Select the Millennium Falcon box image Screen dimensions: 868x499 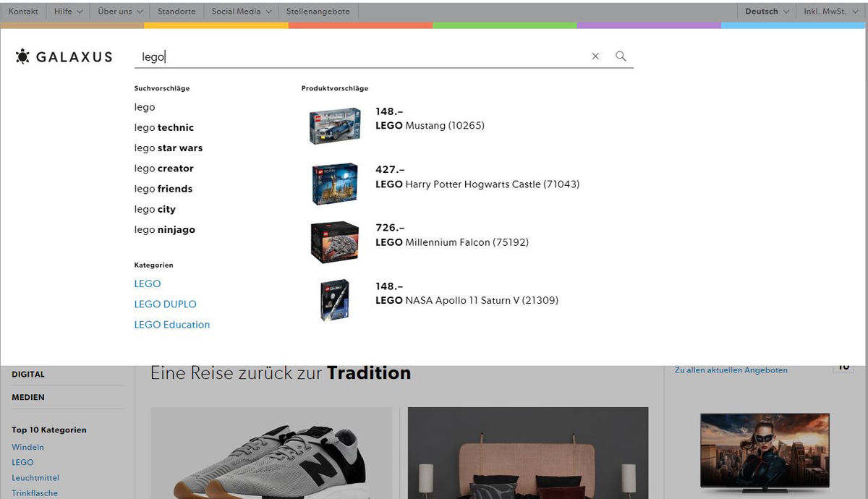pyautogui.click(x=334, y=241)
